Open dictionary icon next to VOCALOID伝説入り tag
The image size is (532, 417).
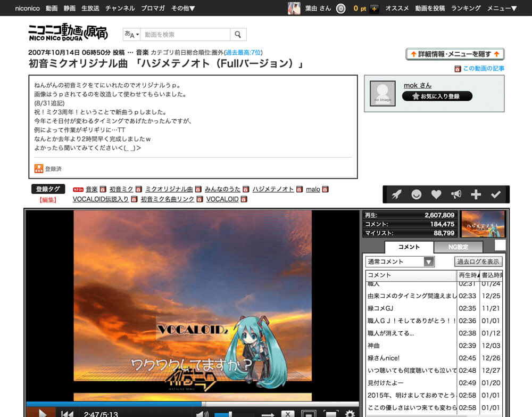134,199
